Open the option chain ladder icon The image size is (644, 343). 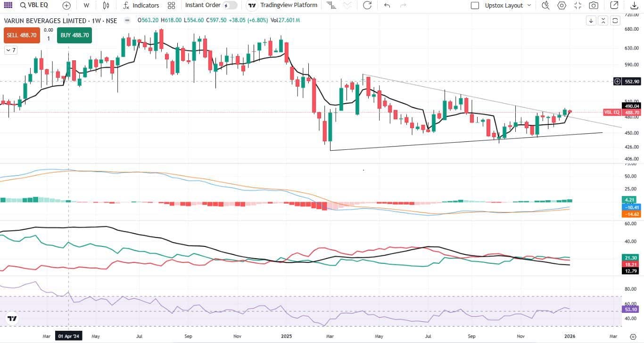click(x=331, y=6)
